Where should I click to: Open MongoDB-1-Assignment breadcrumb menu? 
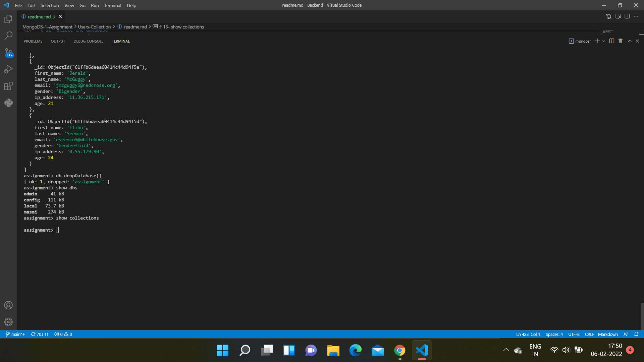pos(47,27)
